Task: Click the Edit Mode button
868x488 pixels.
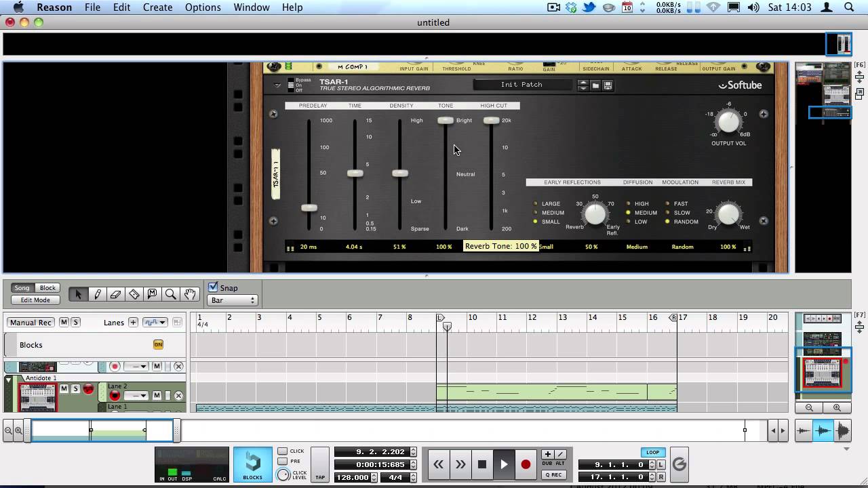Action: pos(35,300)
